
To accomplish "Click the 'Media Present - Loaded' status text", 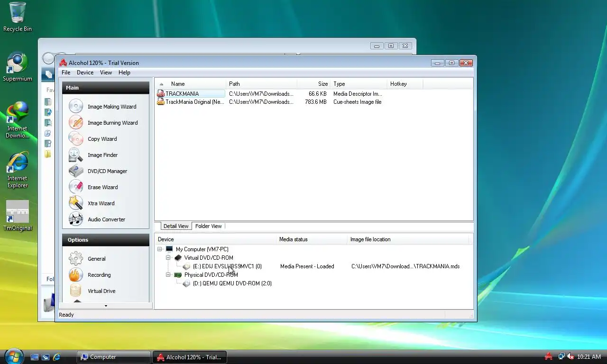I will tap(307, 266).
